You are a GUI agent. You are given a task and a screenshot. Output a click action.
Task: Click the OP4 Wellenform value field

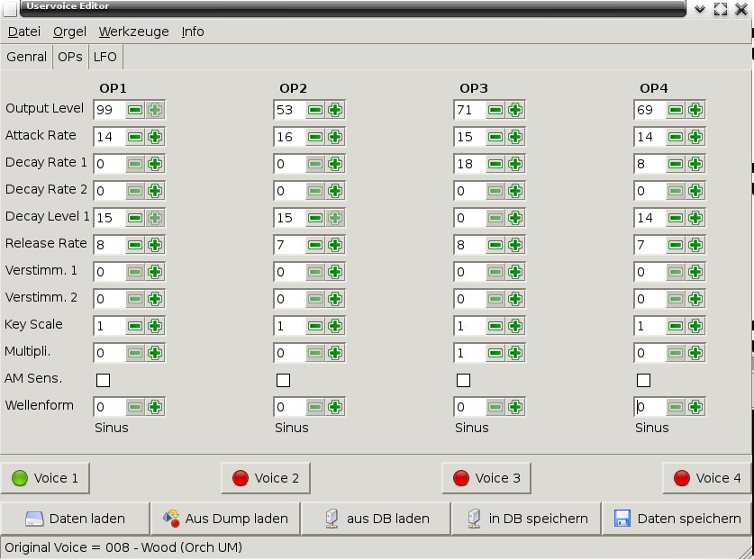tap(650, 407)
